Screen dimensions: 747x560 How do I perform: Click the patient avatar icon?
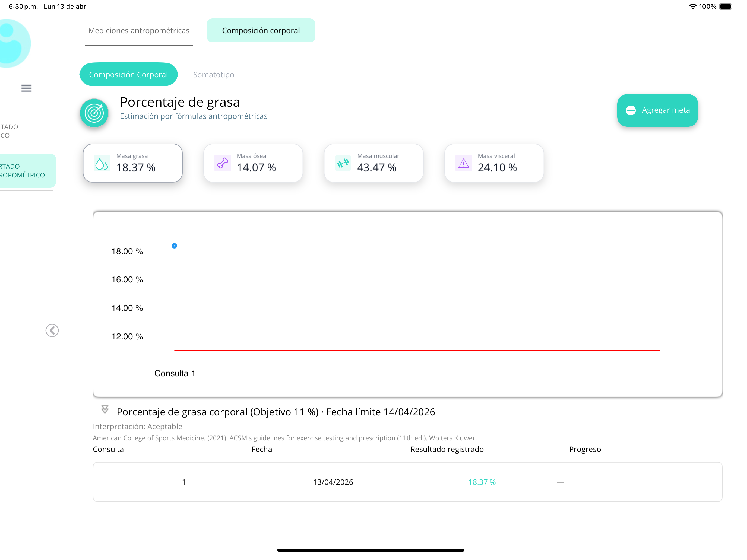14,43
